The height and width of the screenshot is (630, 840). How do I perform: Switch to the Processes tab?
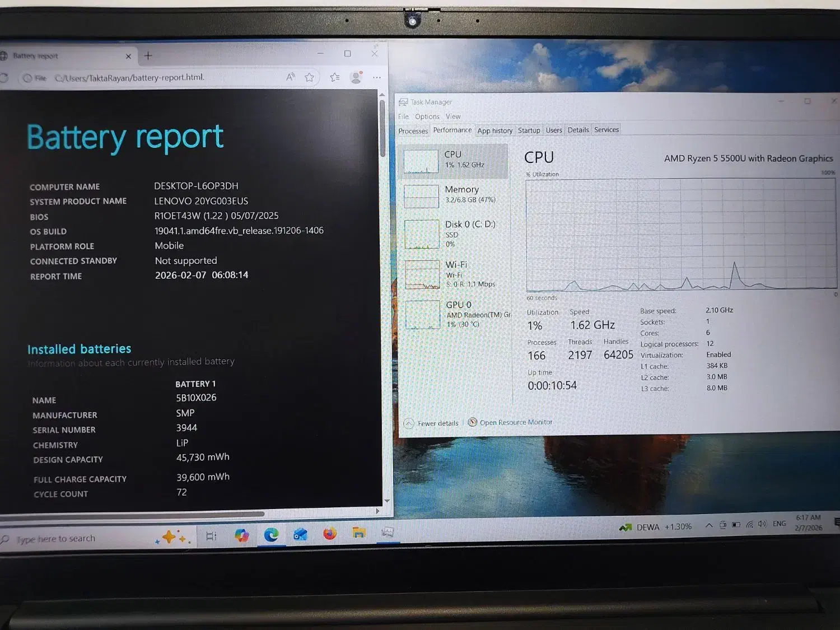413,131
